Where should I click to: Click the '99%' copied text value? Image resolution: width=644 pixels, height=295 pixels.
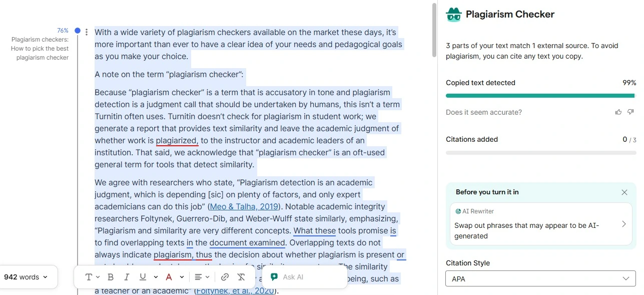pyautogui.click(x=629, y=83)
